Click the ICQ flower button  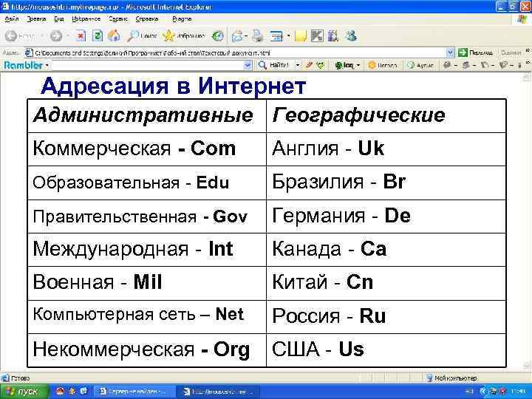(344, 65)
